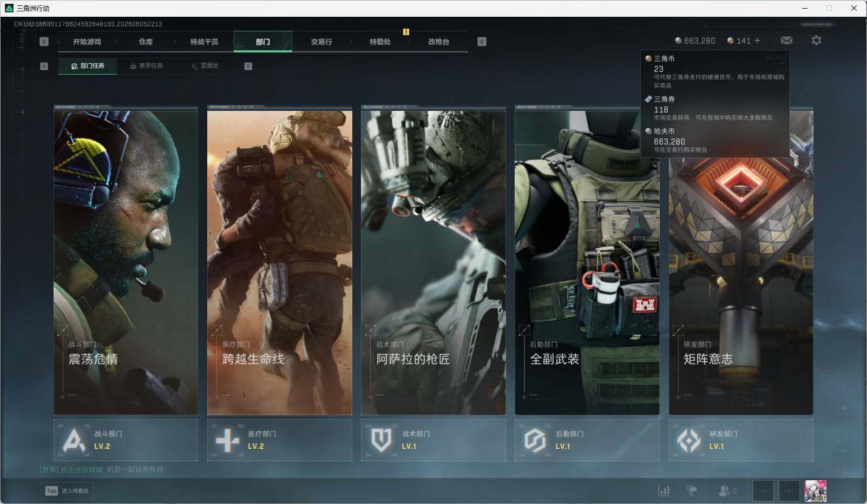Click the yellow alert marker above 特勤处
The height and width of the screenshot is (504, 867).
point(406,32)
